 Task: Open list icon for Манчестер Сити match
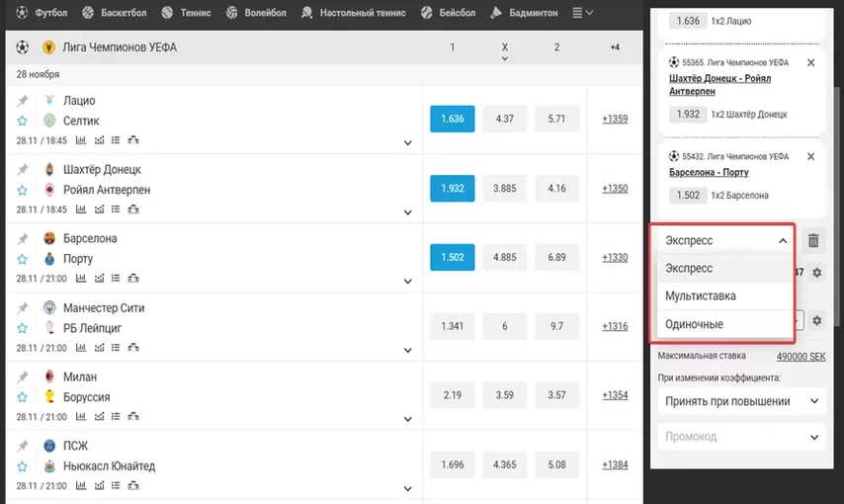(x=116, y=347)
